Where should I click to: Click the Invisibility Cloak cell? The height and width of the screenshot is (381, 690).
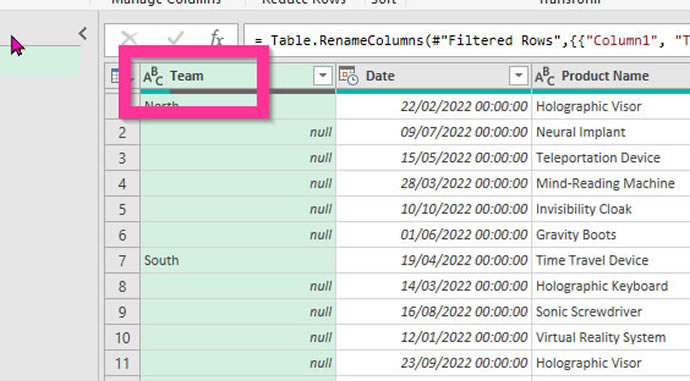611,209
